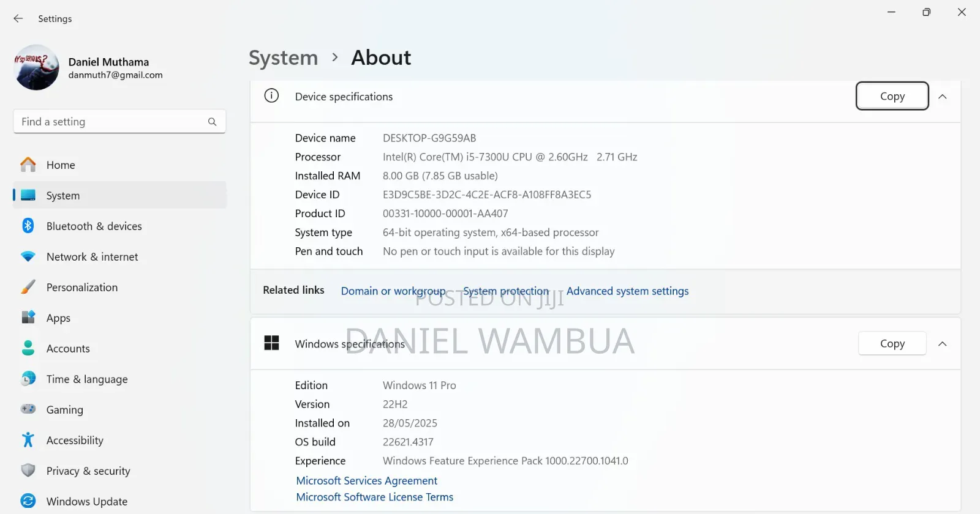Click the Time & language globe icon

(28, 379)
